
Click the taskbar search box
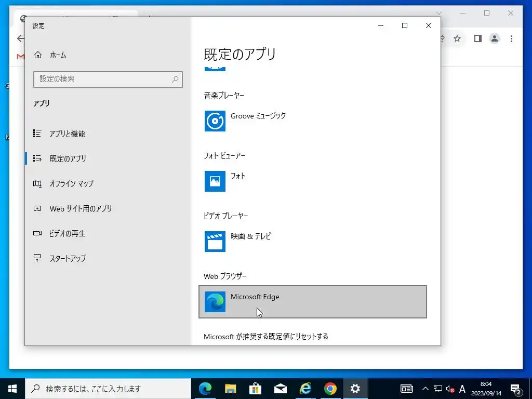click(108, 389)
